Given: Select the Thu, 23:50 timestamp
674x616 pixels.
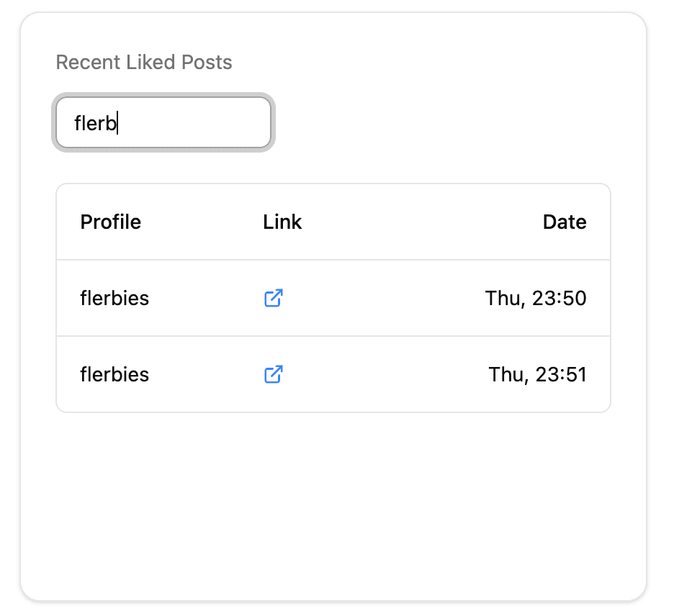Looking at the screenshot, I should [536, 298].
